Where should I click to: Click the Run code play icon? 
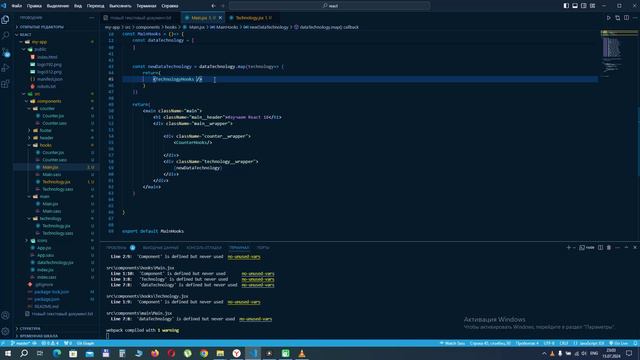pos(609,18)
